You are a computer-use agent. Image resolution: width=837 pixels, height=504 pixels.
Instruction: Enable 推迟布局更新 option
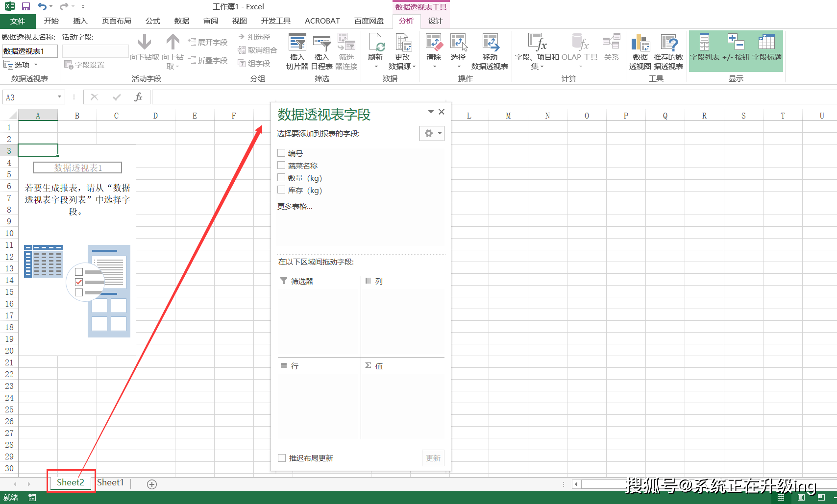pos(282,458)
